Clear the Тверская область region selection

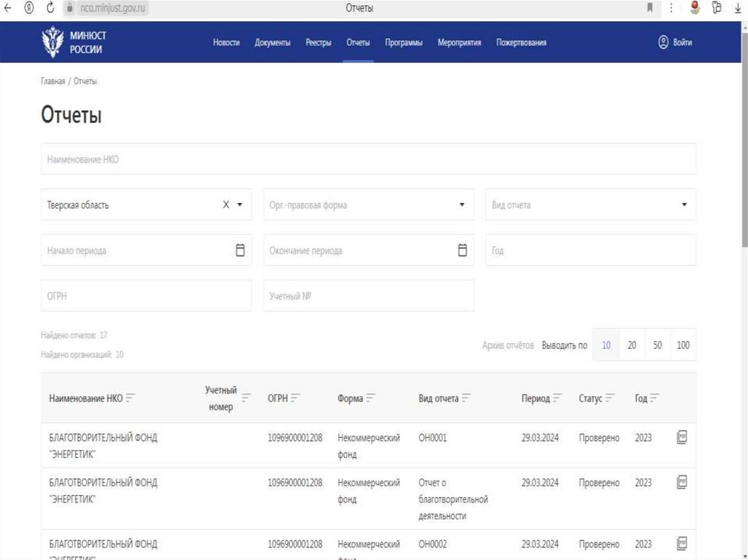(x=226, y=205)
